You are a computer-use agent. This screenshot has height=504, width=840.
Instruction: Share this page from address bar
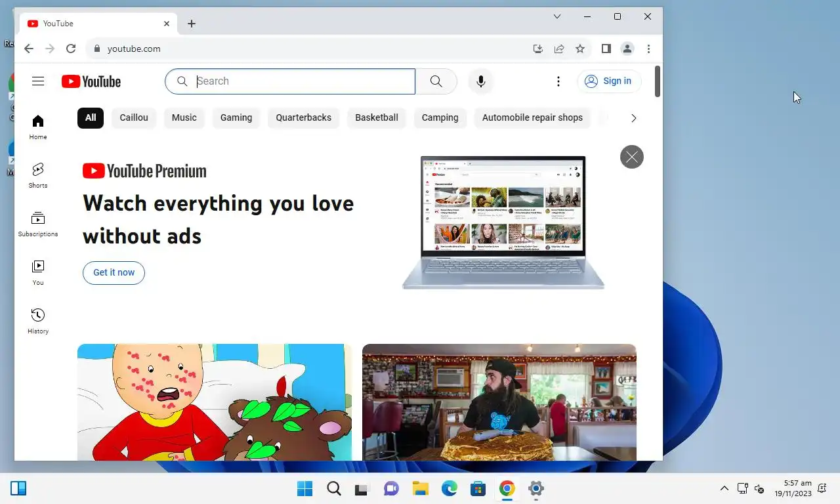(x=559, y=49)
